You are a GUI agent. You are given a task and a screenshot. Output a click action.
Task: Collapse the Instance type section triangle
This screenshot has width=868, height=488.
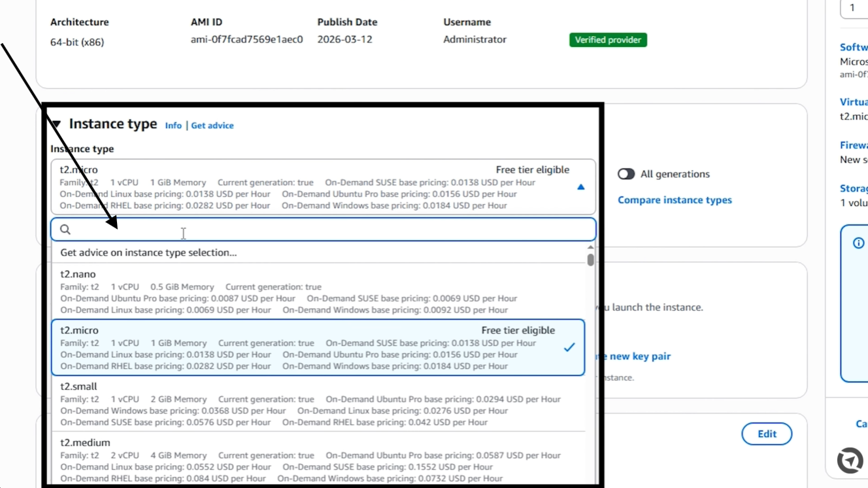56,124
